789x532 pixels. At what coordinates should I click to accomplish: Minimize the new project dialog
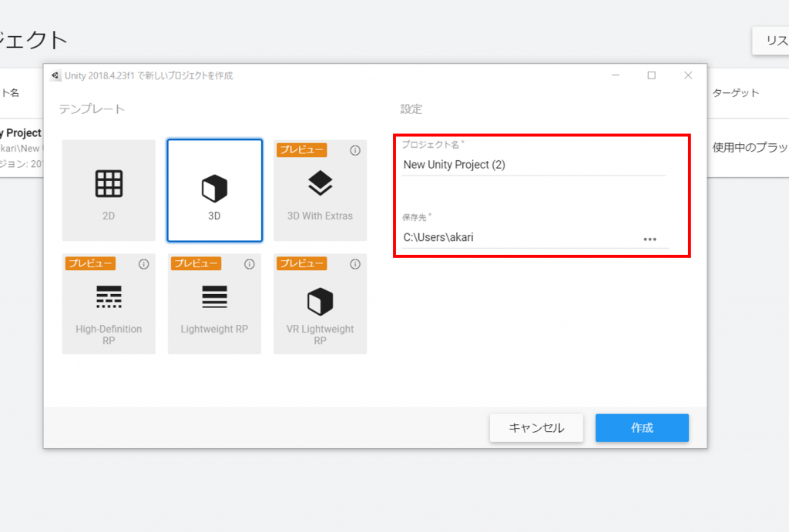pos(616,75)
